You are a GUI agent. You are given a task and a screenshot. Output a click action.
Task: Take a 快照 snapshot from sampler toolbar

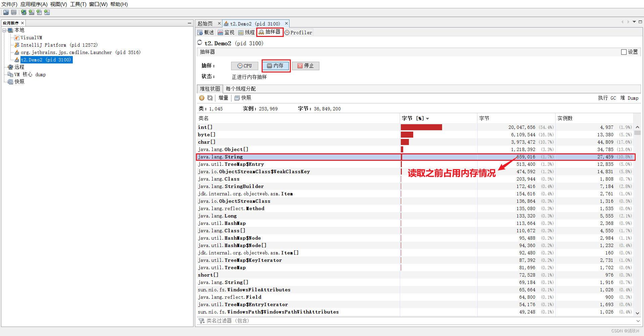point(243,98)
